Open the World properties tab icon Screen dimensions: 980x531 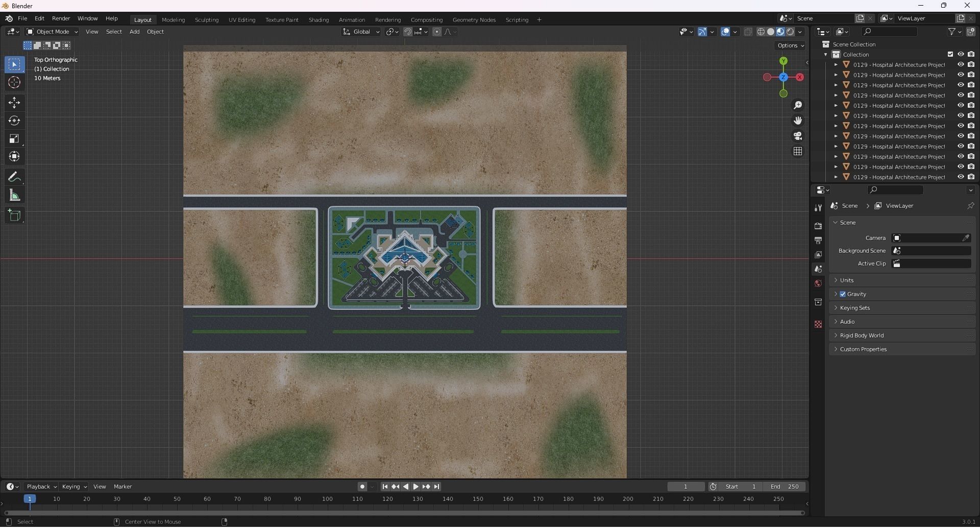[818, 283]
